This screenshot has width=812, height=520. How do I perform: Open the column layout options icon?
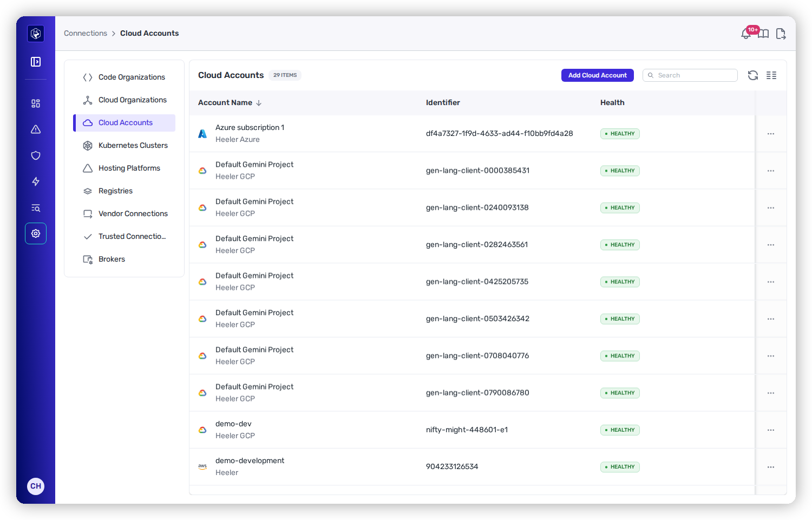(771, 75)
